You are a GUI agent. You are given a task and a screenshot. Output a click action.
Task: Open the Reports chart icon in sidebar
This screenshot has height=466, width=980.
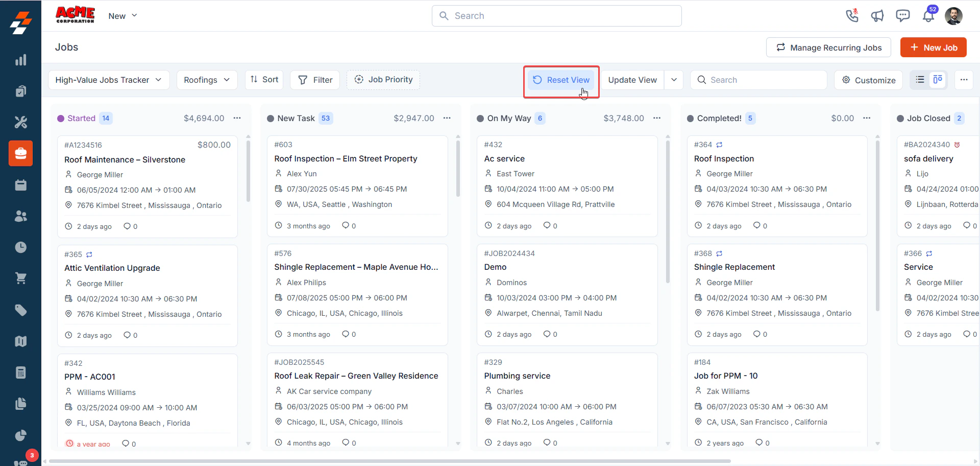pos(20,60)
